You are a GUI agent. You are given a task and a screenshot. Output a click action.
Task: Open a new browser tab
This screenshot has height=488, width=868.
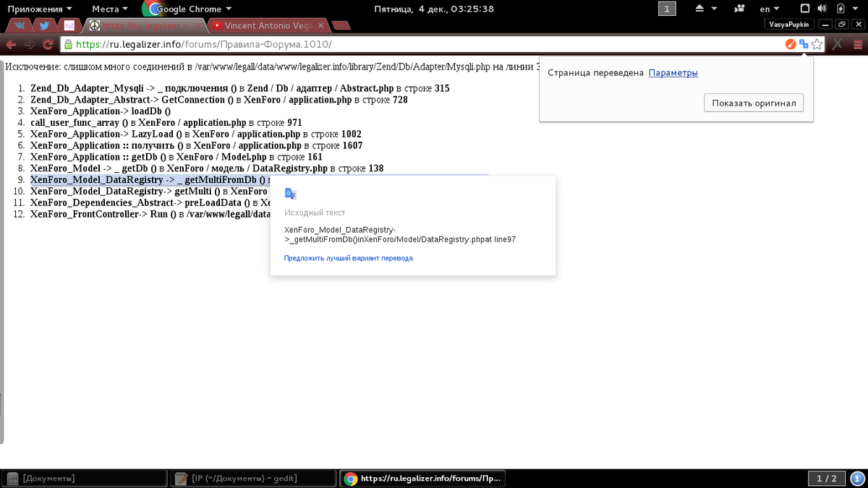(x=342, y=26)
